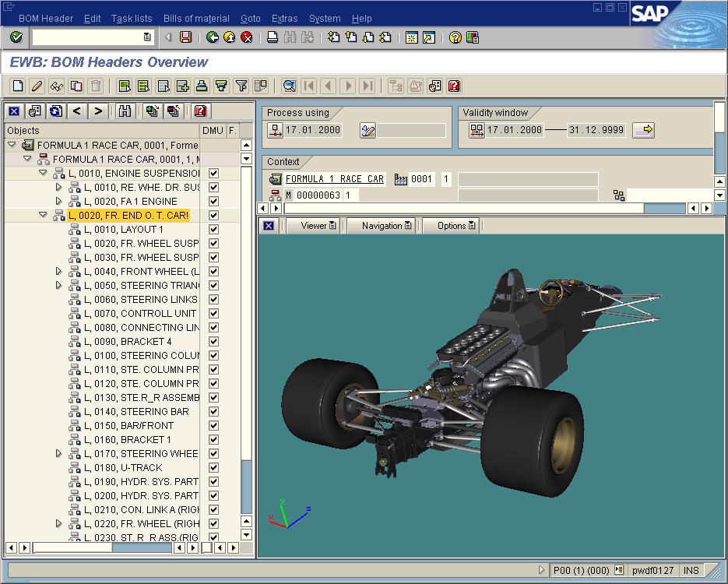Toggle DMU checkbox for L, 0180, U-TRACK
Screen dimensions: 728x584
click(213, 468)
